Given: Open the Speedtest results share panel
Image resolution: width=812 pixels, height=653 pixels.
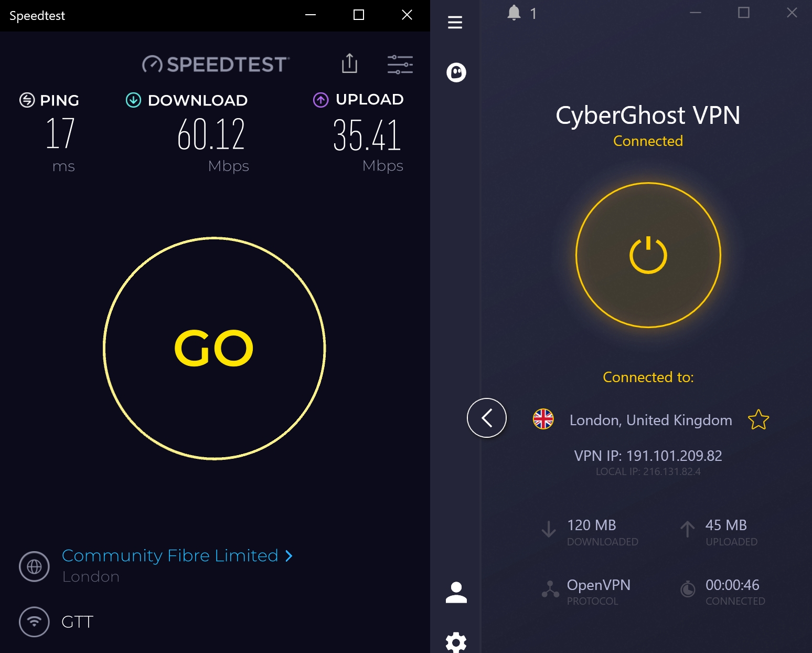Looking at the screenshot, I should click(349, 64).
